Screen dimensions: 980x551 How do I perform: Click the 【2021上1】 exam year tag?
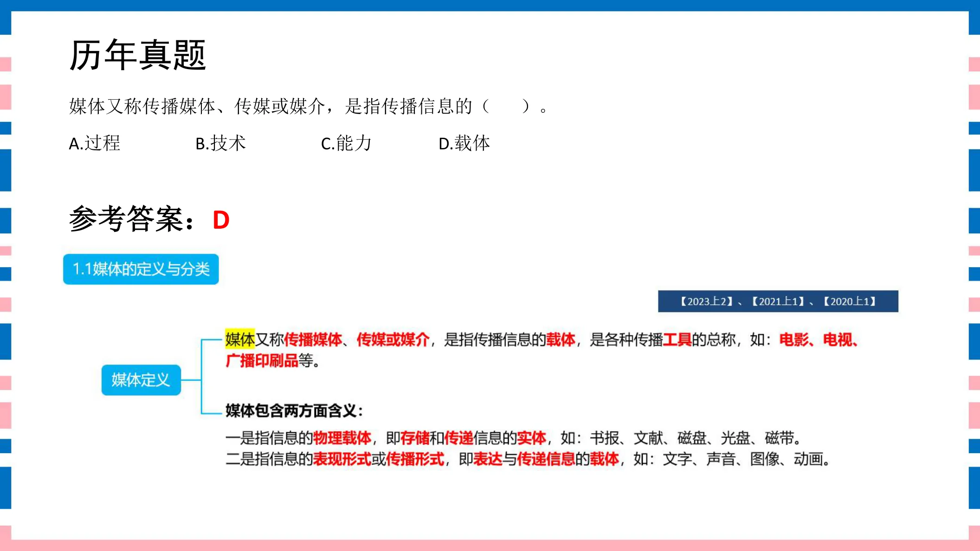(778, 301)
